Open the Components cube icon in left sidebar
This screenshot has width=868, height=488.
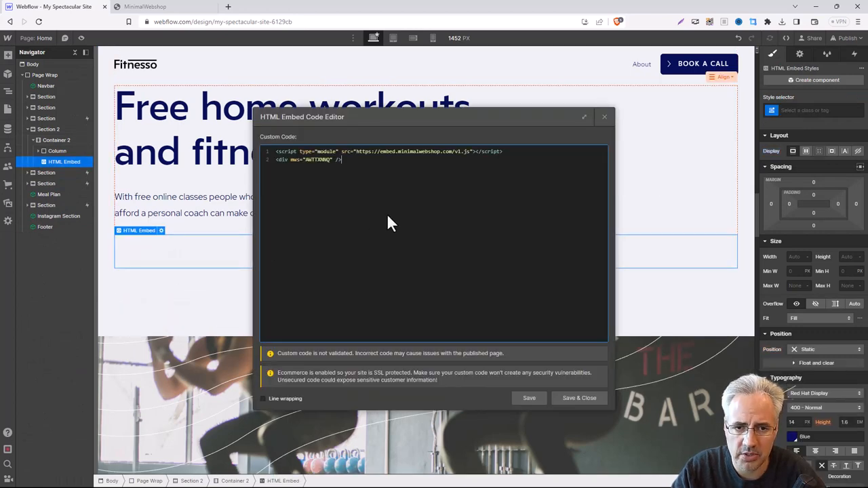pyautogui.click(x=8, y=73)
